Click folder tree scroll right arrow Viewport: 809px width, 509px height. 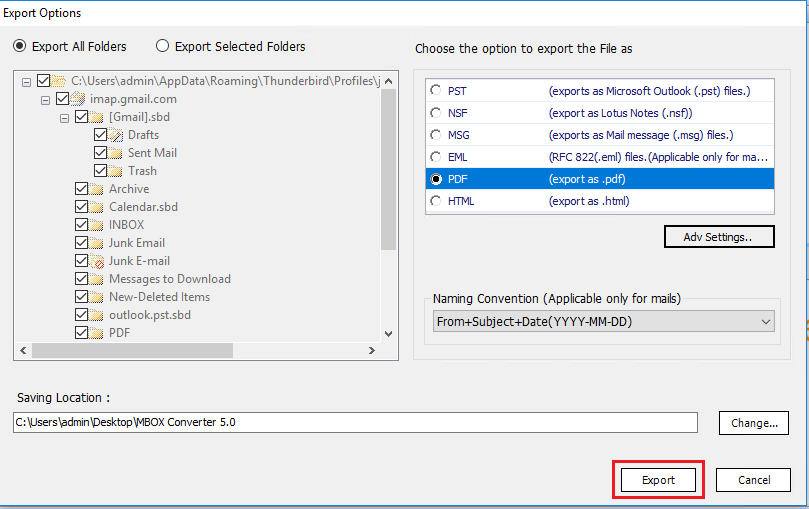(x=371, y=351)
